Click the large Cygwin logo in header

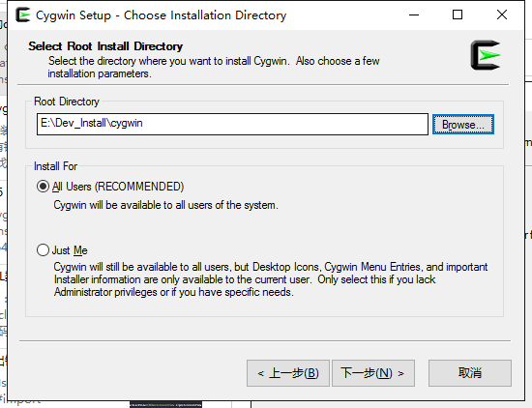486,55
